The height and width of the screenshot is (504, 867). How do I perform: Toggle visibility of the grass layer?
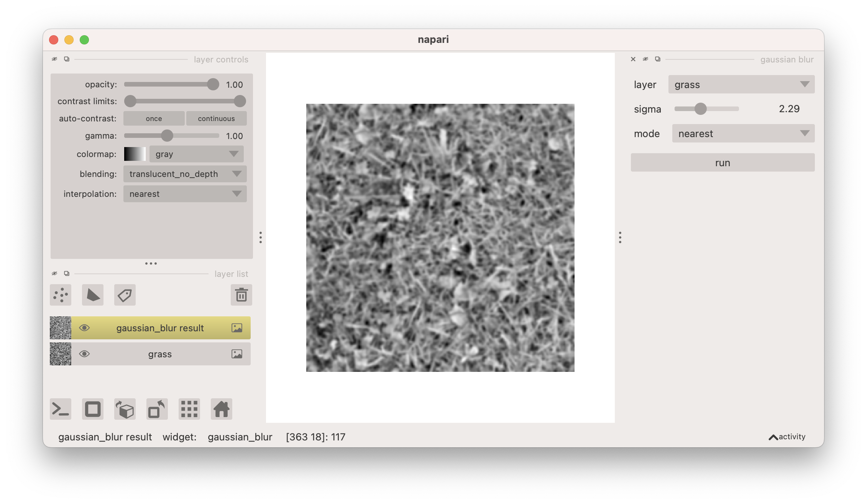[x=85, y=354]
